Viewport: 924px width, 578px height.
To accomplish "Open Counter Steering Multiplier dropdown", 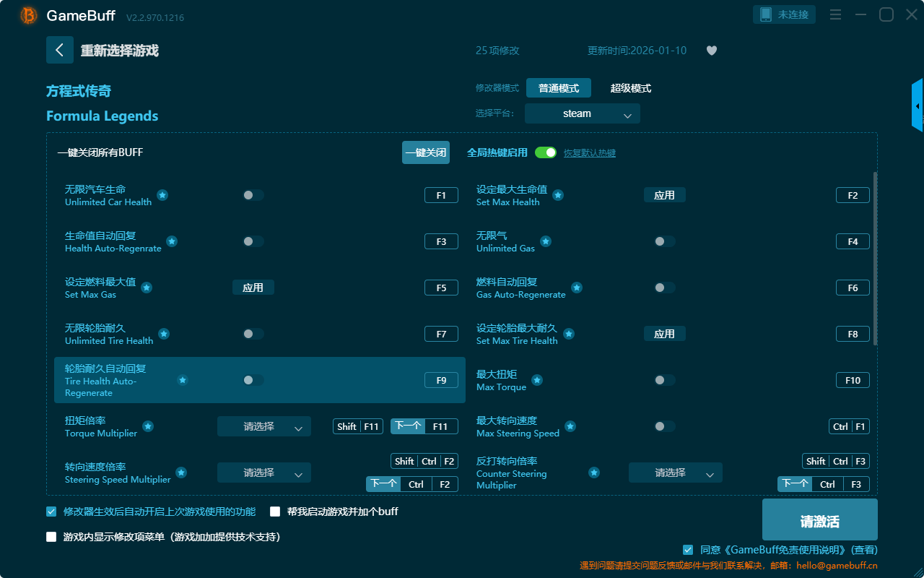I will point(675,473).
